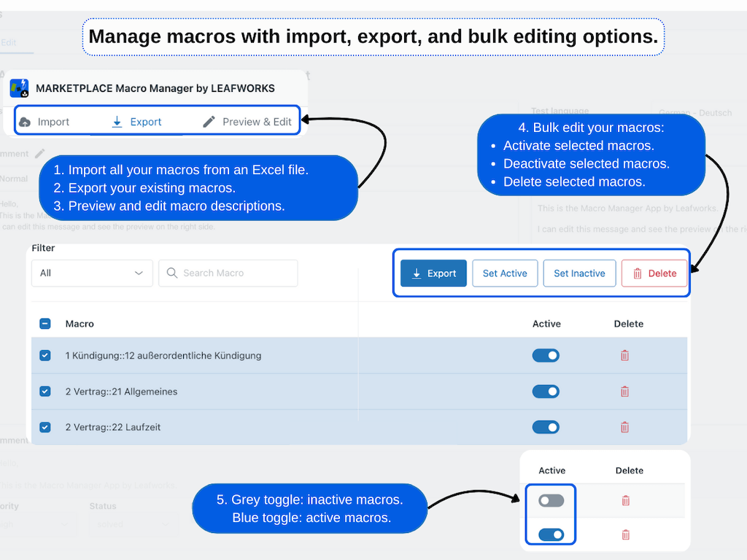The image size is (747, 560).
Task: Click inside the Search Macro input field
Action: click(x=226, y=273)
